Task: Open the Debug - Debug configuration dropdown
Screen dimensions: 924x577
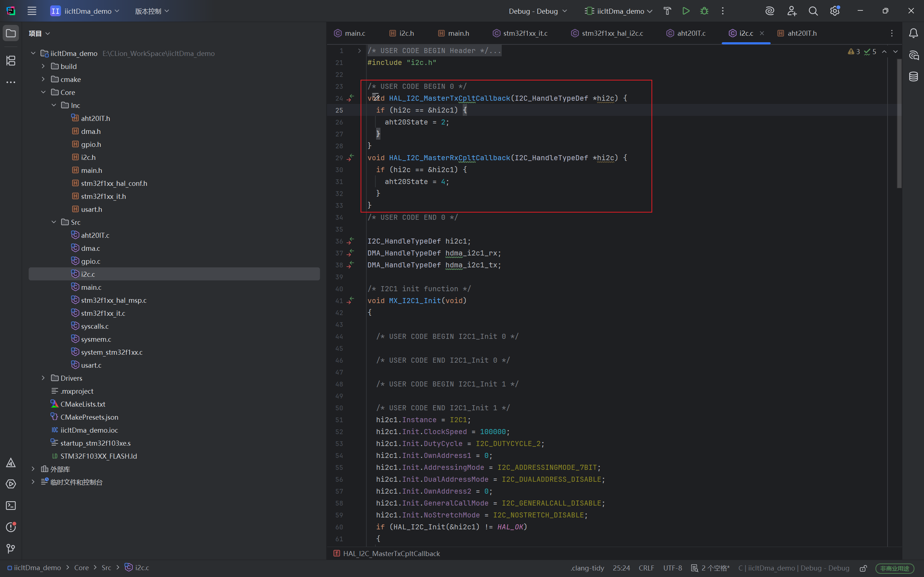Action: [x=537, y=11]
